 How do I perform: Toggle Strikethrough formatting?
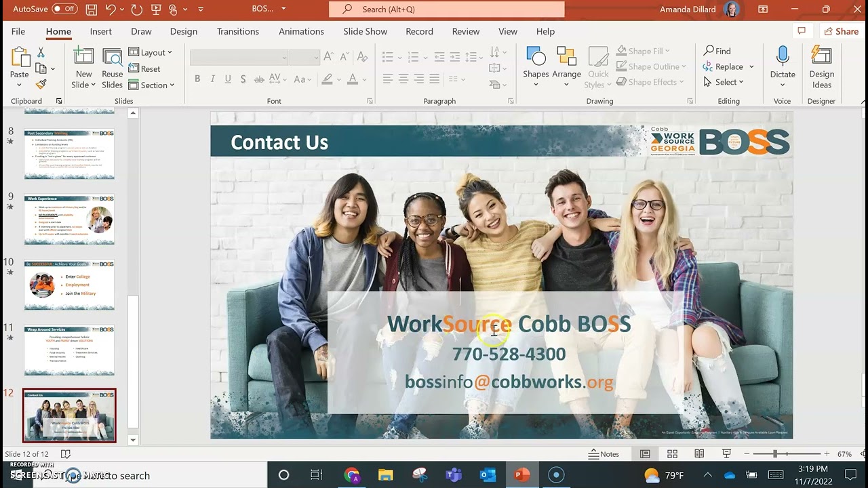(259, 79)
